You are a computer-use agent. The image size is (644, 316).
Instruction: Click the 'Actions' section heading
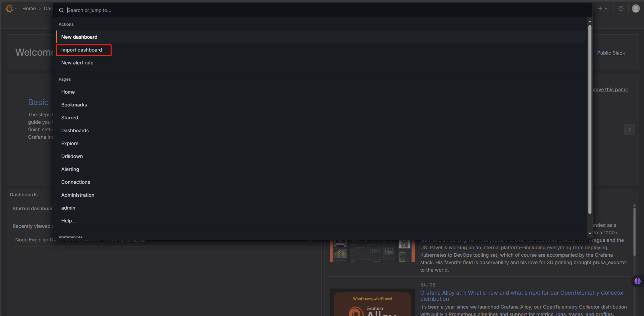(66, 24)
